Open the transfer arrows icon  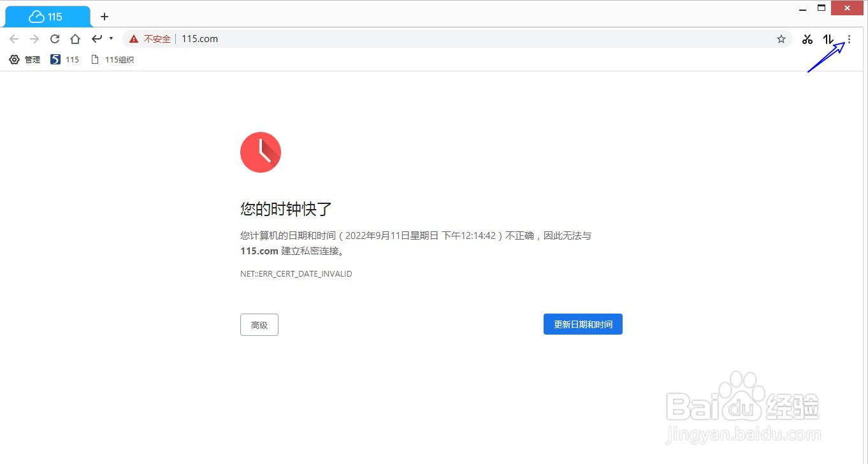pyautogui.click(x=828, y=39)
